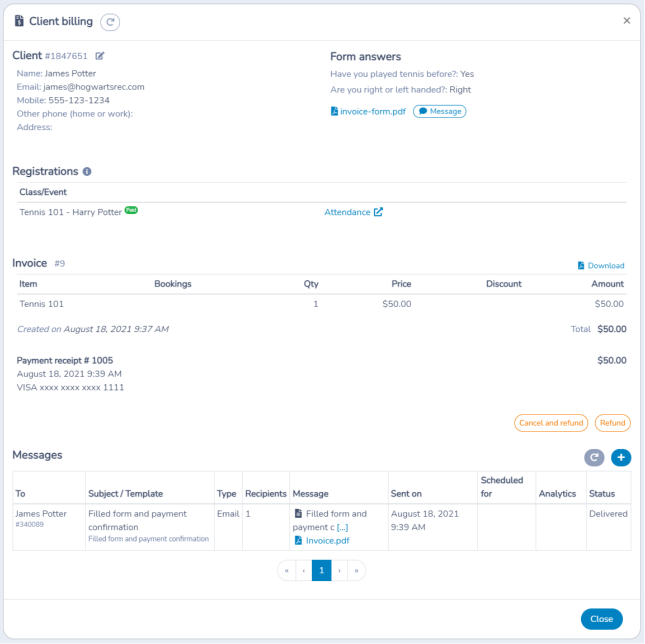Screen dimensions: 645x644
Task: Click the email james@hogwartsrec.com
Action: tap(94, 87)
